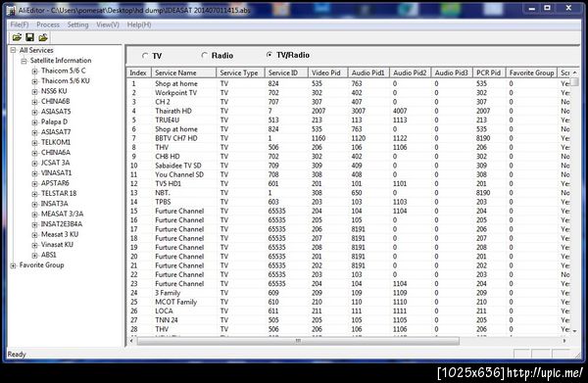Select the BBTV CH7 HD service row
This screenshot has width=588, height=383.
click(349, 138)
